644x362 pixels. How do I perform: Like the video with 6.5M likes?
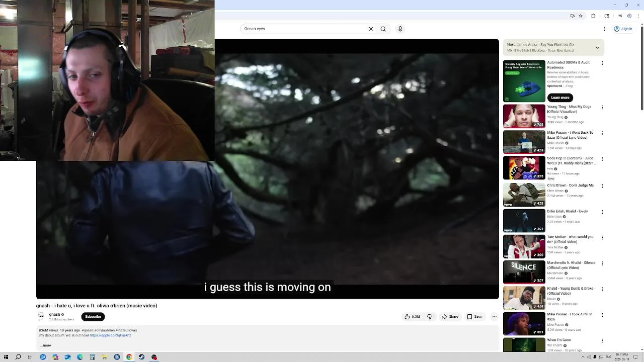pyautogui.click(x=412, y=317)
